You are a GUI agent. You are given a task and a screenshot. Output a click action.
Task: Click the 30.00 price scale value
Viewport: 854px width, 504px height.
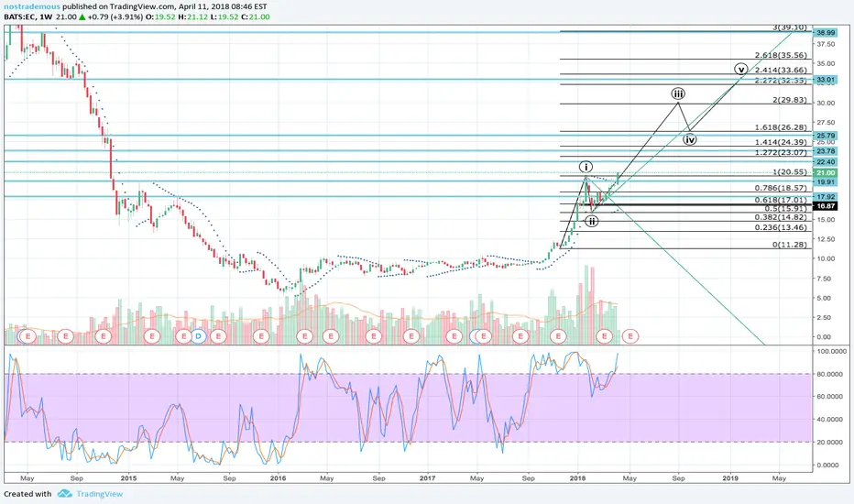826,103
